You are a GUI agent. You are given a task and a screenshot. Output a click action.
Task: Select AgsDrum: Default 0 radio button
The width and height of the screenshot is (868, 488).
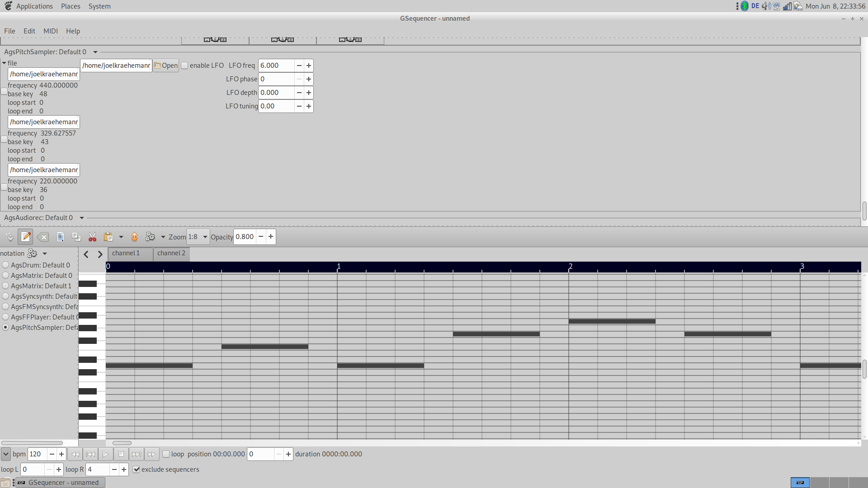click(x=5, y=265)
